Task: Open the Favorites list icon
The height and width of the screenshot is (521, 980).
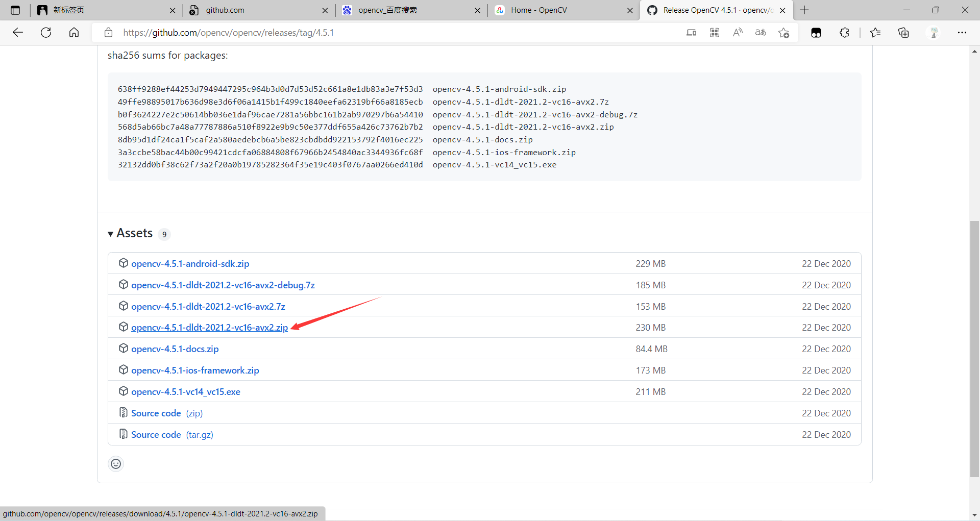Action: click(x=875, y=33)
